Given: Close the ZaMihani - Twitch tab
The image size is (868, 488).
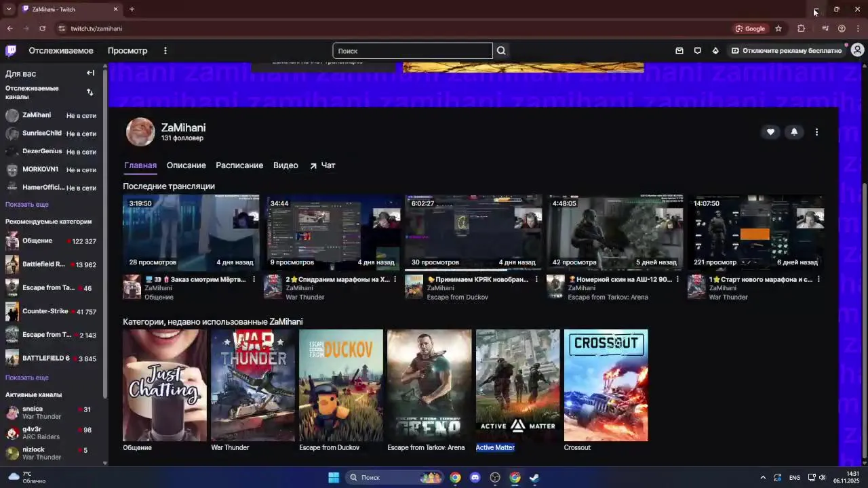Looking at the screenshot, I should point(115,9).
